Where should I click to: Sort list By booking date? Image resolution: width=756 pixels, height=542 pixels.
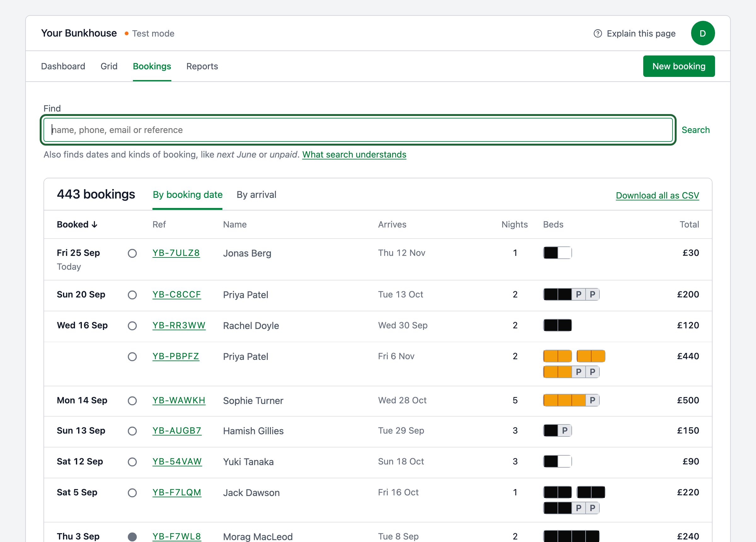188,195
